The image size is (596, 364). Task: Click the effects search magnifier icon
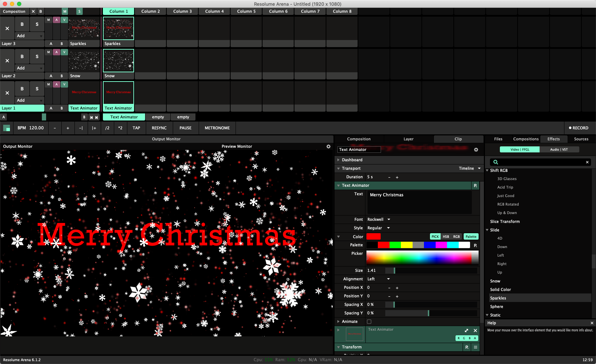pos(496,162)
